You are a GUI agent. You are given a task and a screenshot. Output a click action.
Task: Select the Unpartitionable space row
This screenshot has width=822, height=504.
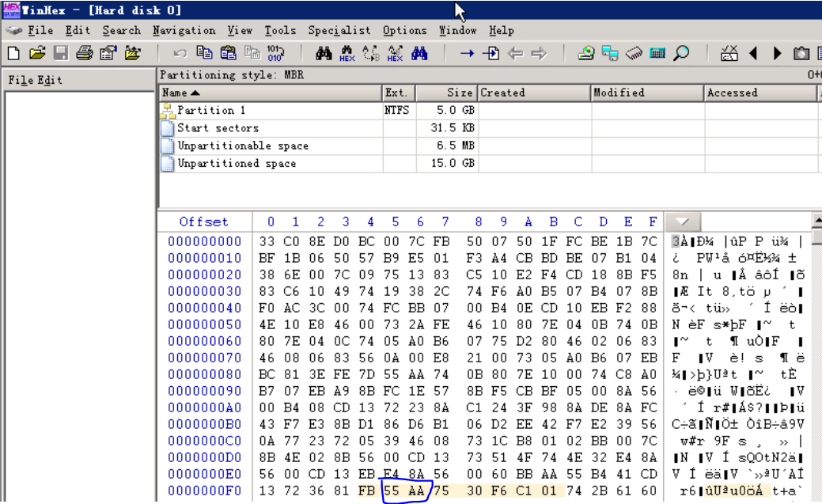(491, 146)
